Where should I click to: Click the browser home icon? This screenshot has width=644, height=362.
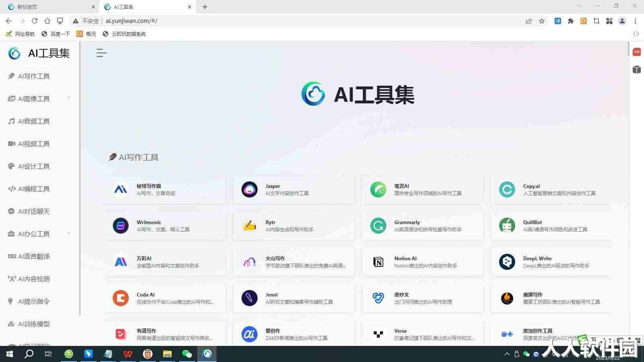tap(47, 21)
